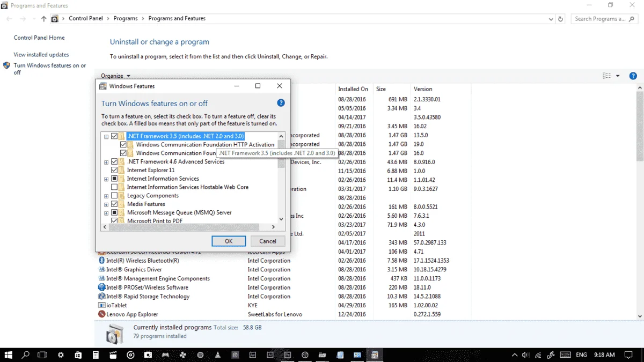This screenshot has width=644, height=362.
Task: Click the Search Programs input field
Action: [603, 19]
